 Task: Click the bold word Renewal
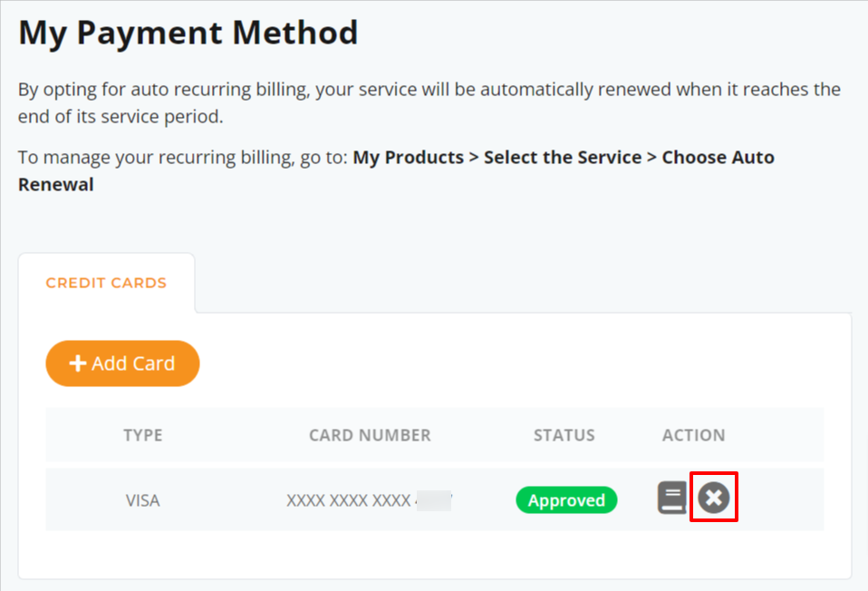(56, 184)
